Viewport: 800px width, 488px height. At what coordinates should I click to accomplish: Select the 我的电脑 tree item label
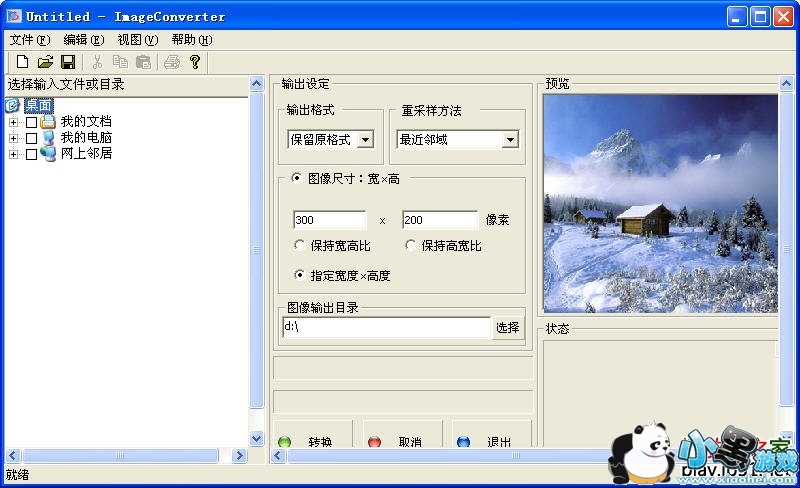tap(86, 137)
